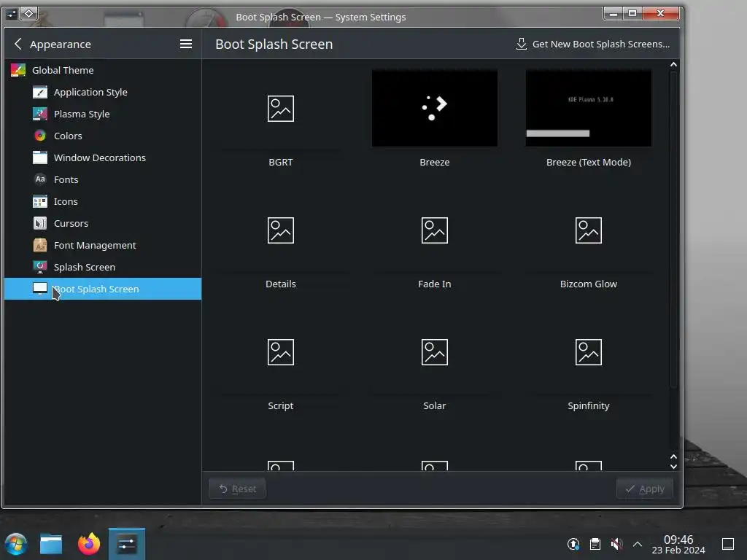Click the Global Theme icon
Screen dimensions: 747x560
click(x=18, y=70)
